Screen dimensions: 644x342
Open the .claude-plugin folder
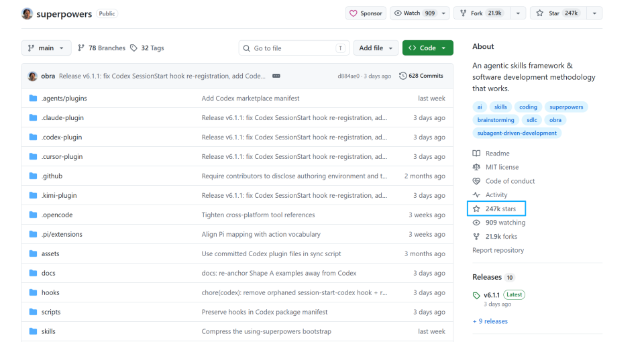point(62,118)
